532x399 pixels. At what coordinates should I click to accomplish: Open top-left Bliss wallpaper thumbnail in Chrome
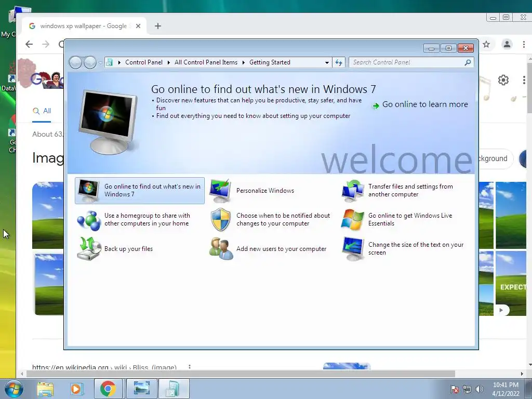point(48,216)
